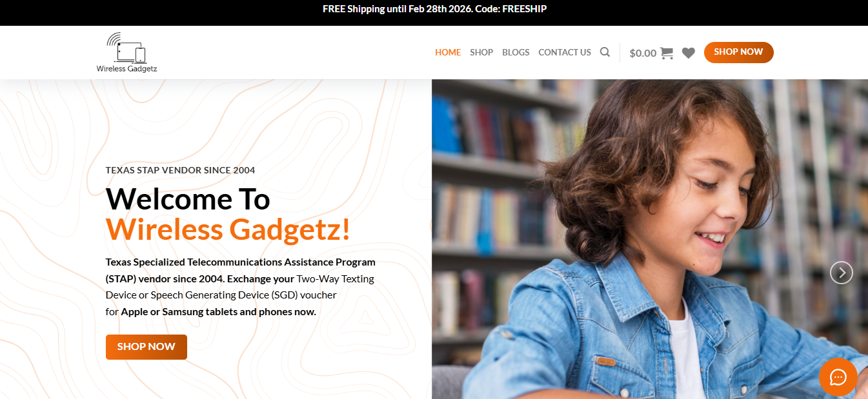Image resolution: width=868 pixels, height=399 pixels.
Task: Click the STAP program description paragraph
Action: [x=241, y=287]
